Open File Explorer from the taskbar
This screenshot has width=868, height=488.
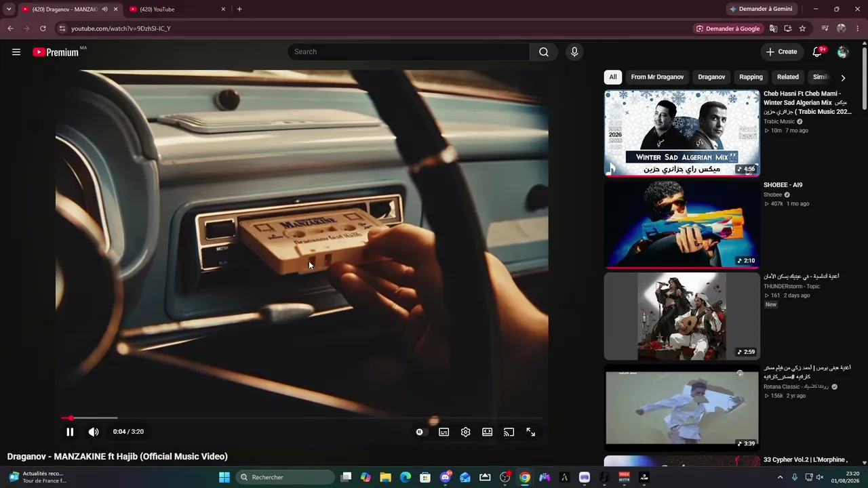pyautogui.click(x=385, y=477)
